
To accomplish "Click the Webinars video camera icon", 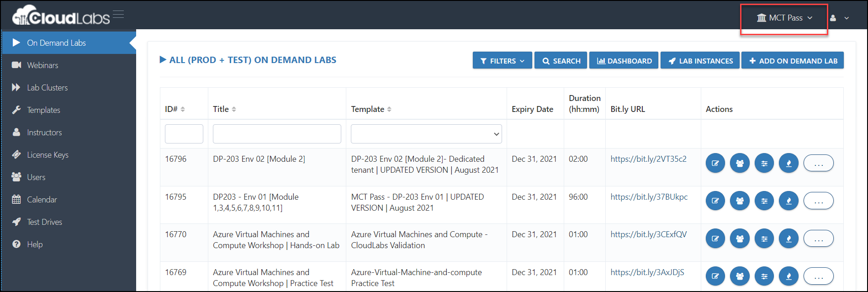I will (16, 65).
